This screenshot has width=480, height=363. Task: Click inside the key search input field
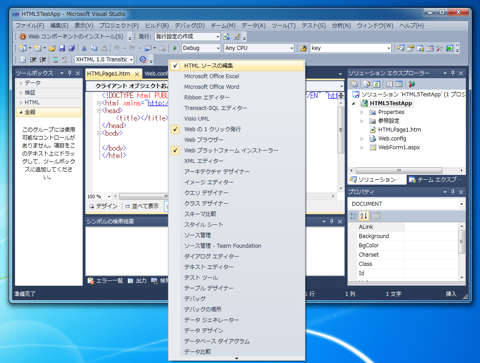click(348, 48)
